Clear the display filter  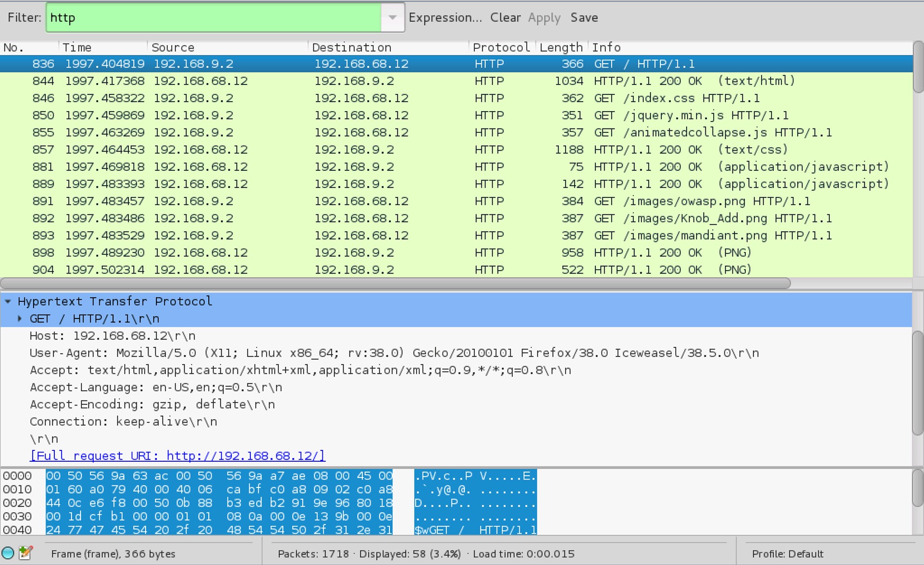[x=505, y=18]
